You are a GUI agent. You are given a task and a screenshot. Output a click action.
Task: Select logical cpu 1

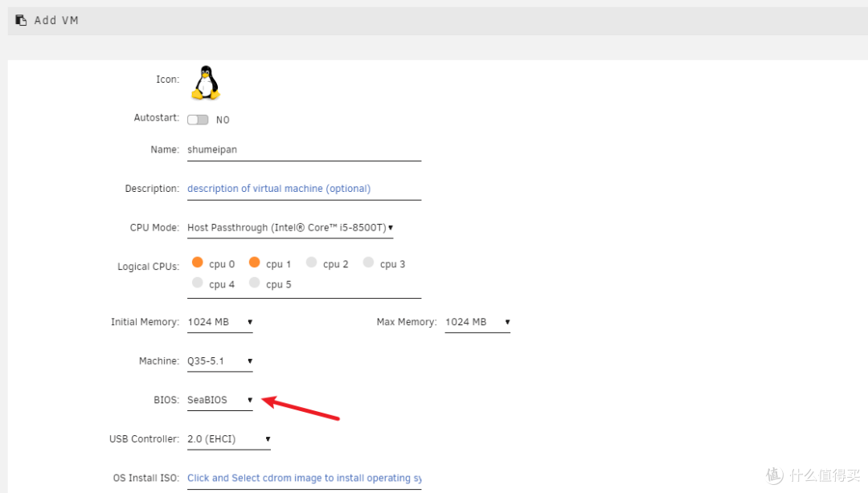[255, 263]
